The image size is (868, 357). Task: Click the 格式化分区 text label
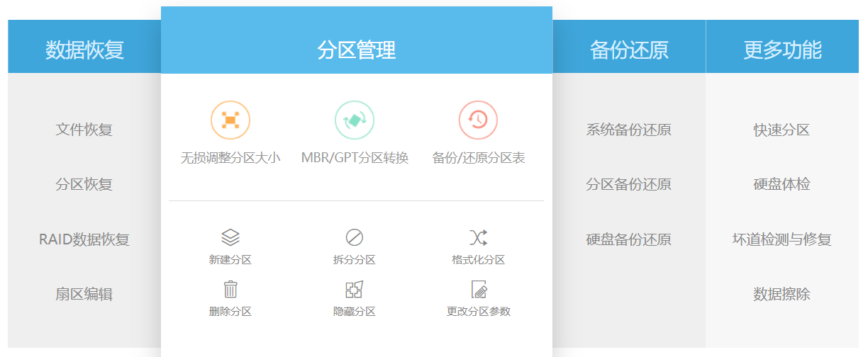(x=479, y=260)
